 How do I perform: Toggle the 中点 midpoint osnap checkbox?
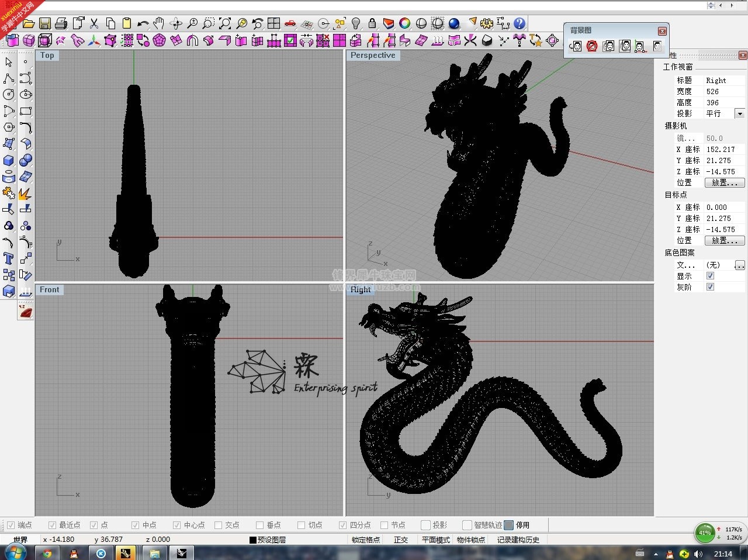[x=136, y=525]
